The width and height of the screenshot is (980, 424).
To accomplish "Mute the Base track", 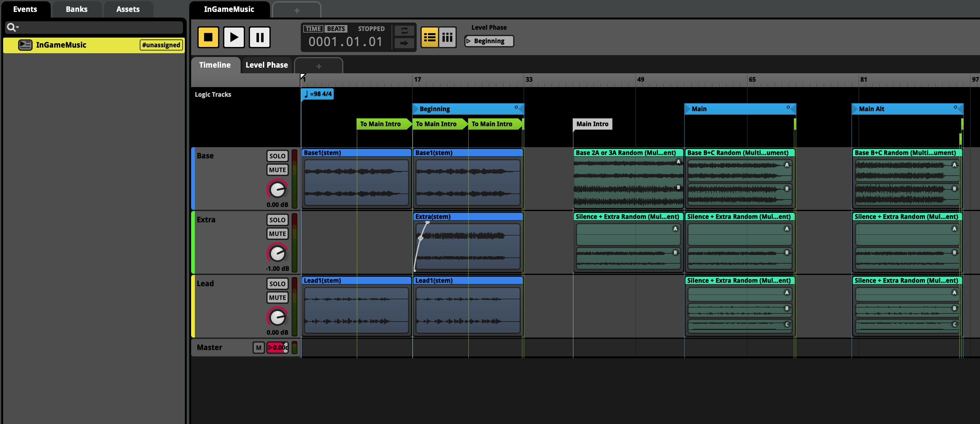I will (x=277, y=170).
